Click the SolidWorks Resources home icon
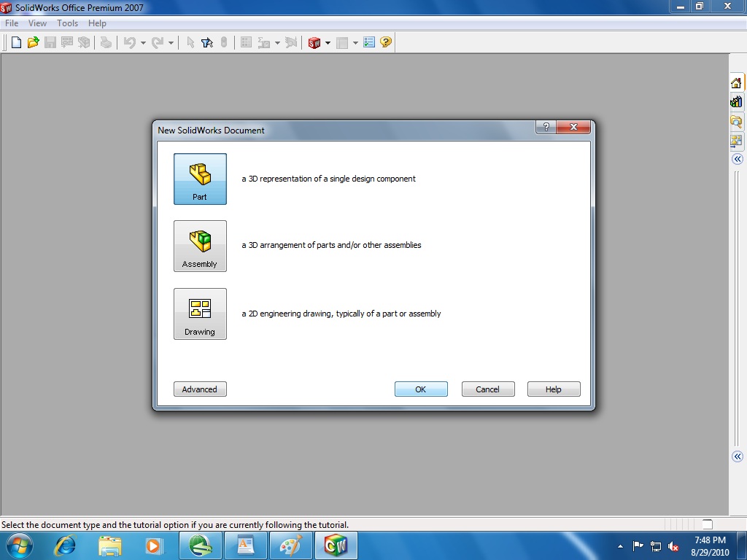The image size is (747, 560). click(x=736, y=82)
